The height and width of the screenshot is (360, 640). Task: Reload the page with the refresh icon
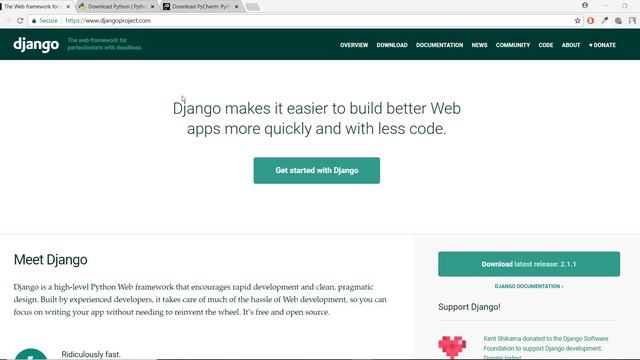pyautogui.click(x=20, y=20)
